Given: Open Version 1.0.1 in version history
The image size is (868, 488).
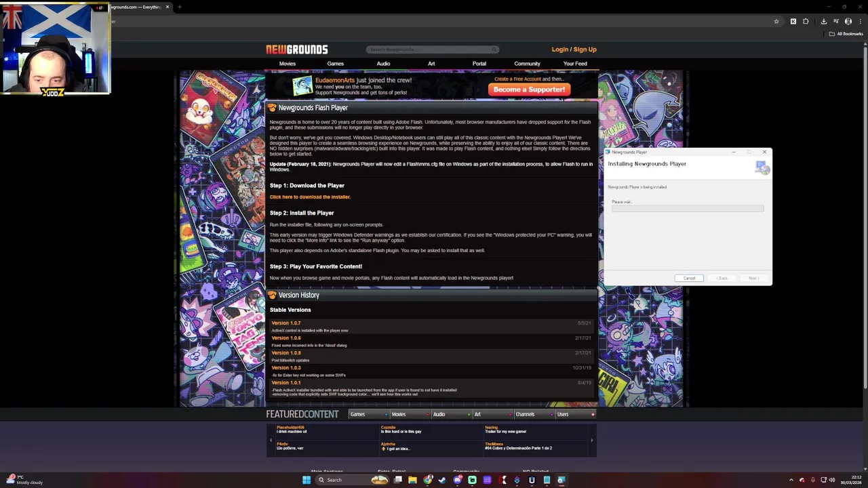Looking at the screenshot, I should pos(286,383).
